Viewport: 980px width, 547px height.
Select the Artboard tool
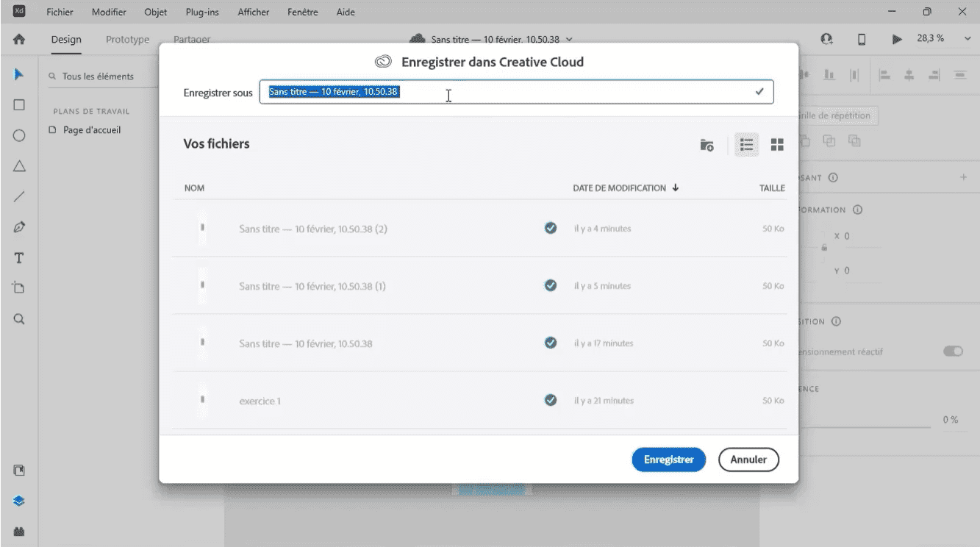[19, 288]
